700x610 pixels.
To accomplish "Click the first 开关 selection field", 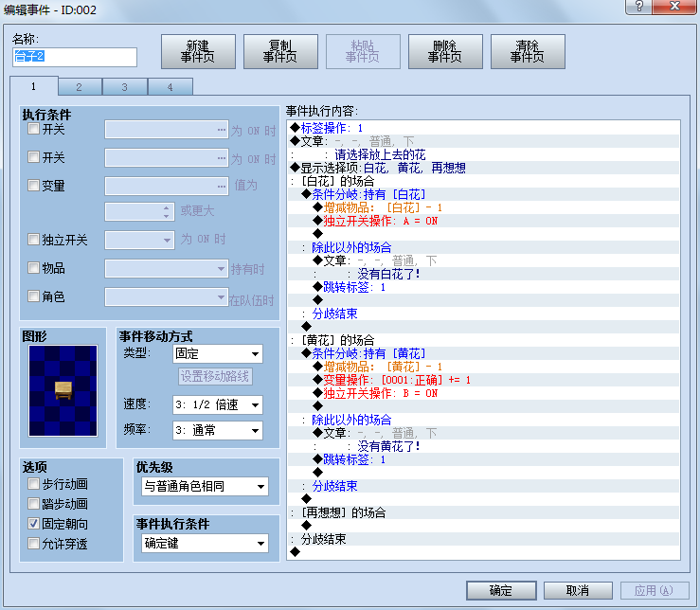I will pyautogui.click(x=167, y=130).
